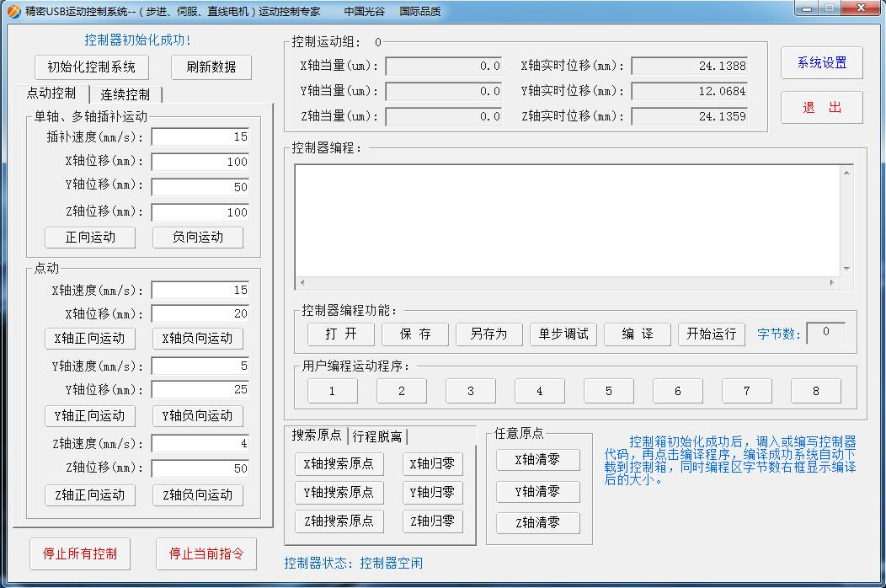This screenshot has height=588, width=886.
Task: Click the Z轴负向运动 button
Action: tap(198, 495)
